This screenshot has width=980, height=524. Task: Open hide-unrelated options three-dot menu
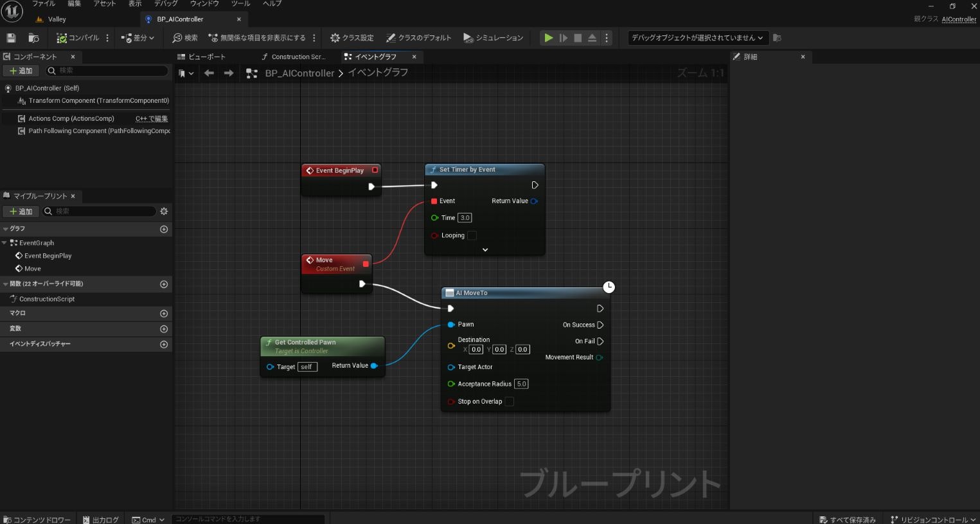click(314, 38)
